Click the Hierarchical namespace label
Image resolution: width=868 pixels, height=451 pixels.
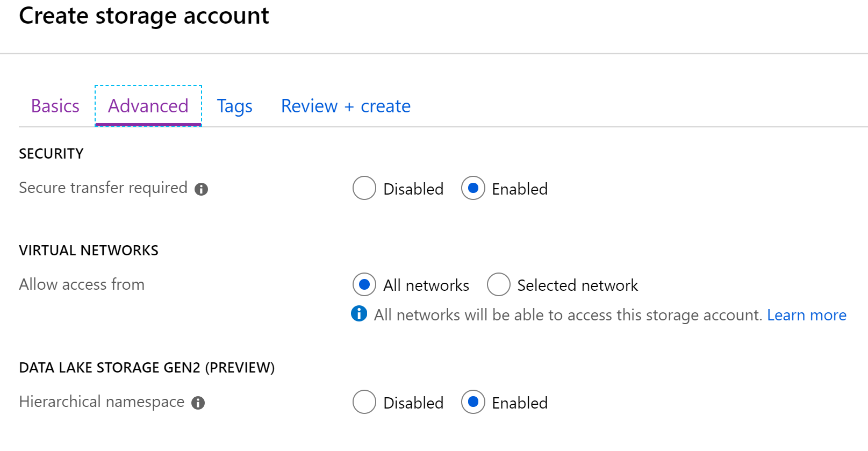pos(102,402)
